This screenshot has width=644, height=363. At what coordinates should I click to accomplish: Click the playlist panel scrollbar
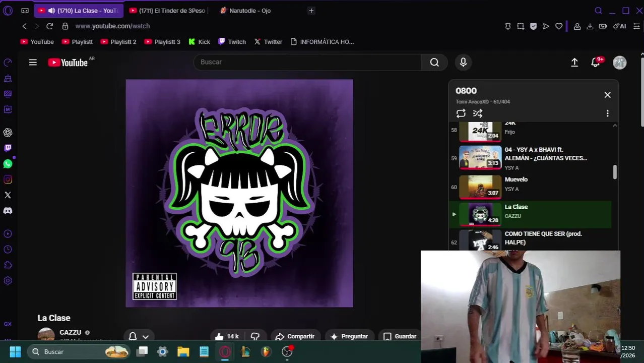click(x=615, y=172)
